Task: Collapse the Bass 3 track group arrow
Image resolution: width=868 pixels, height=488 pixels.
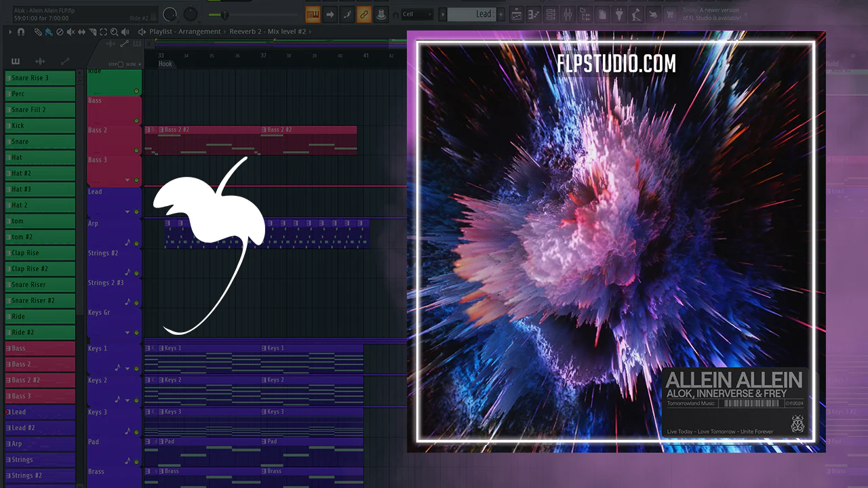Action: [127, 180]
